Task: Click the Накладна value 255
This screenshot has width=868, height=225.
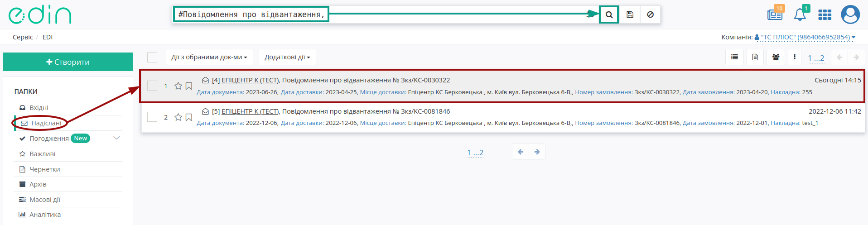Action: (807, 92)
